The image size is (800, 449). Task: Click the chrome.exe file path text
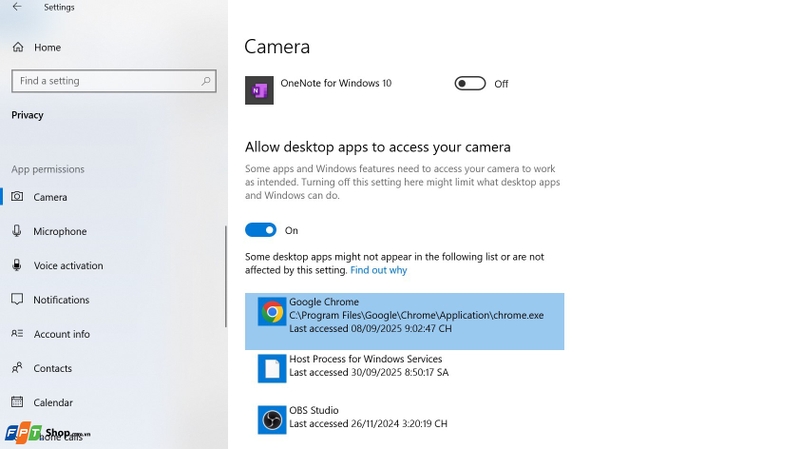(x=416, y=315)
